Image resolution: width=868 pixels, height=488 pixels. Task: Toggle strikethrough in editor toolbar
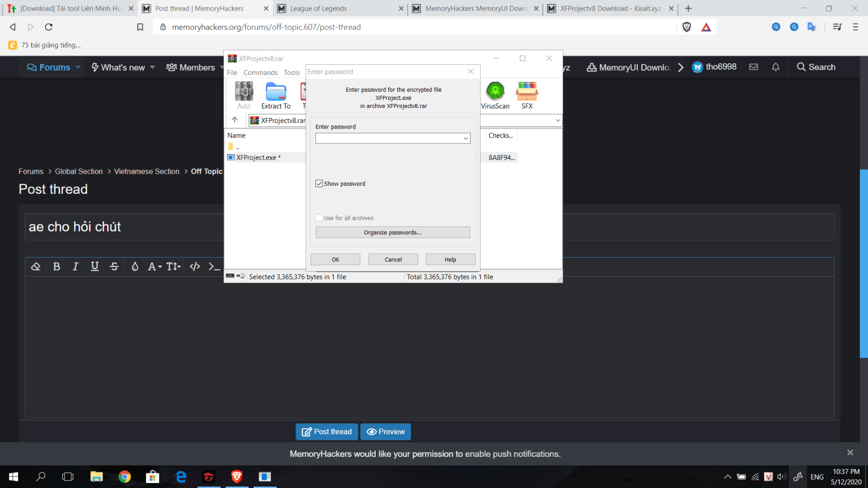[x=114, y=267]
